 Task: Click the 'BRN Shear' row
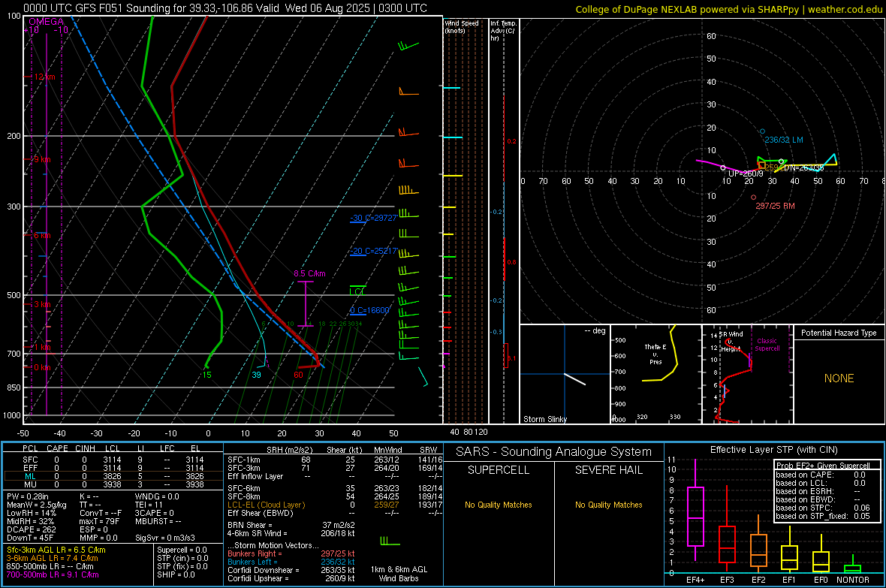click(x=291, y=525)
